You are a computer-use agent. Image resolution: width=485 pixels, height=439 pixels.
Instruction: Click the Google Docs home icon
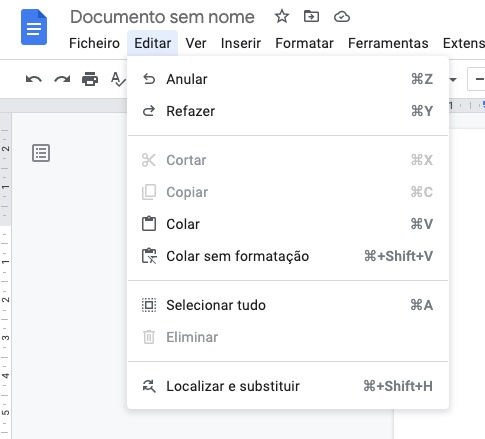pos(34,27)
